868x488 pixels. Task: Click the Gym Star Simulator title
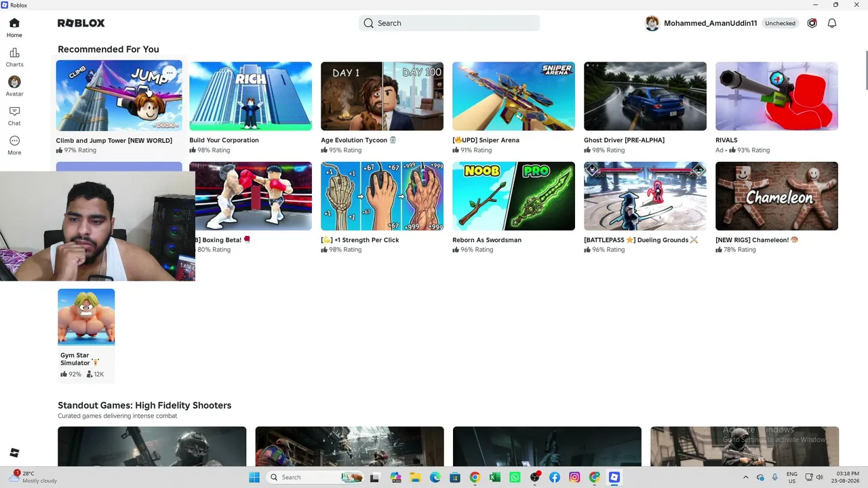pos(79,359)
